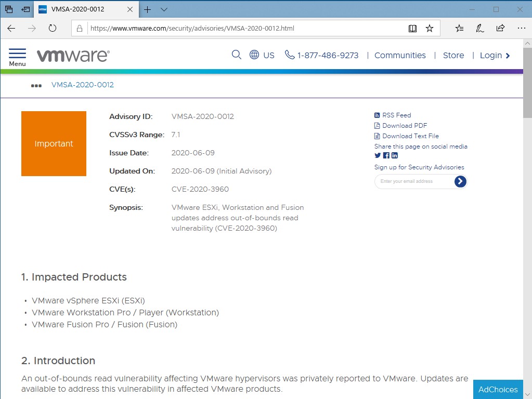
Task: Click VMware Fusion Pro / Fusion item
Action: tap(105, 324)
